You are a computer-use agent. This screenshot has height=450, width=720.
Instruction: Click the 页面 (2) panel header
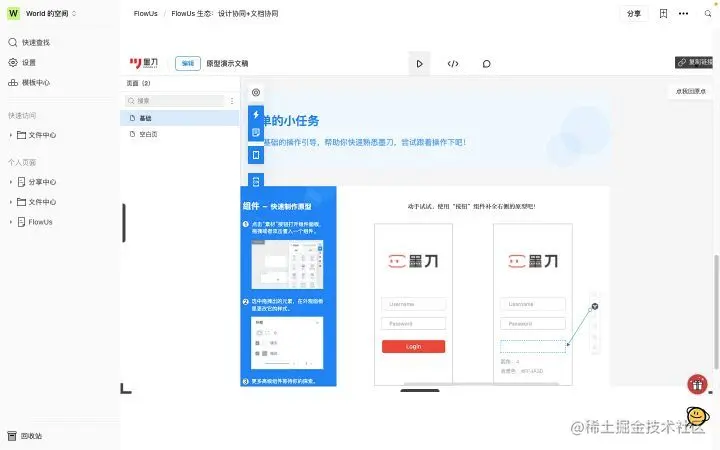tap(138, 83)
